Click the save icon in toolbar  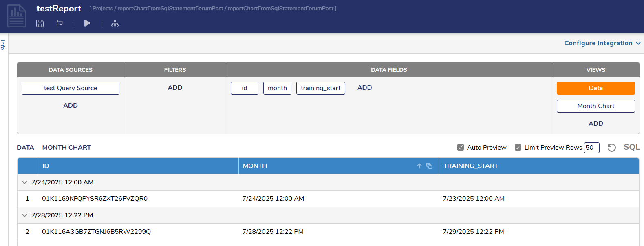[40, 23]
